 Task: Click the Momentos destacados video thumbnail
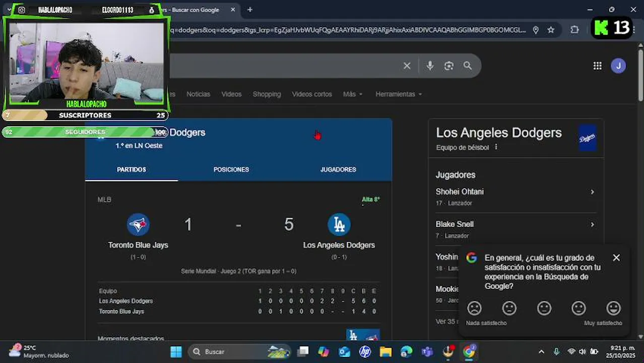[363, 335]
